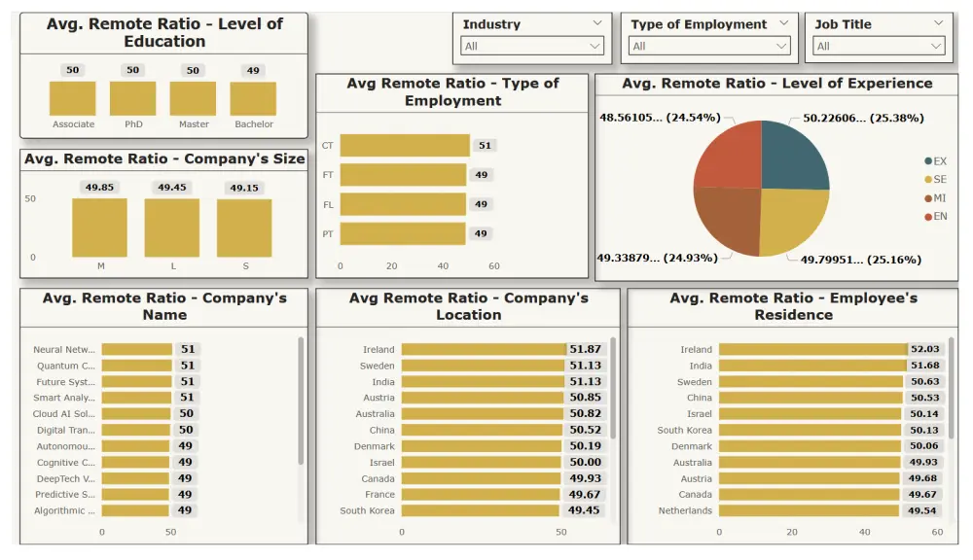Open the Industry slicer dropdown
Viewport: 973px width, 560px height.
pyautogui.click(x=532, y=46)
